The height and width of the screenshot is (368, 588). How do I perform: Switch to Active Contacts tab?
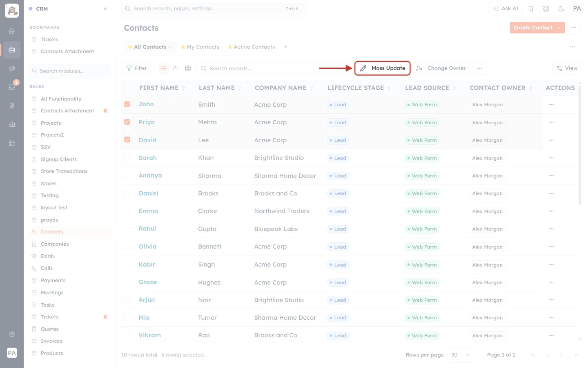point(252,47)
